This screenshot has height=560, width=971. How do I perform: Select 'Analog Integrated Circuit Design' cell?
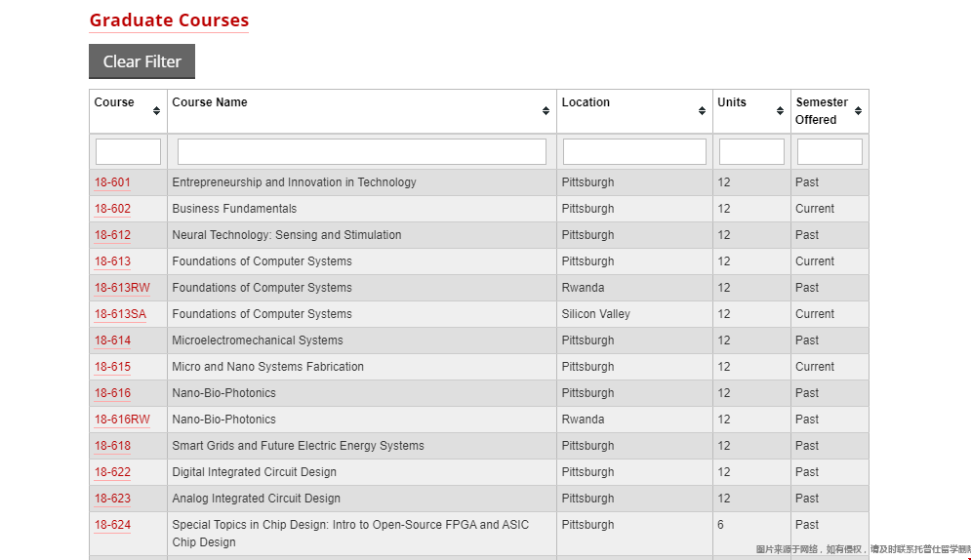point(362,499)
